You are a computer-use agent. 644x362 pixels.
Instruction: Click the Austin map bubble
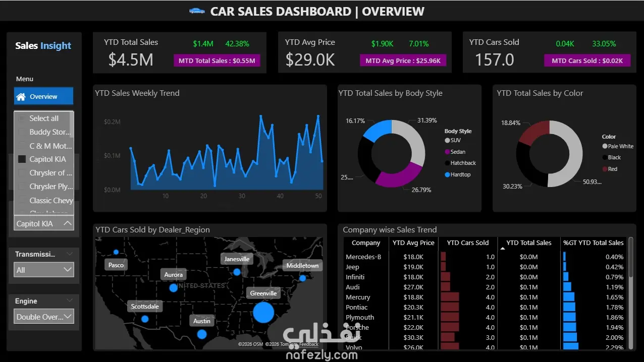coord(202,334)
